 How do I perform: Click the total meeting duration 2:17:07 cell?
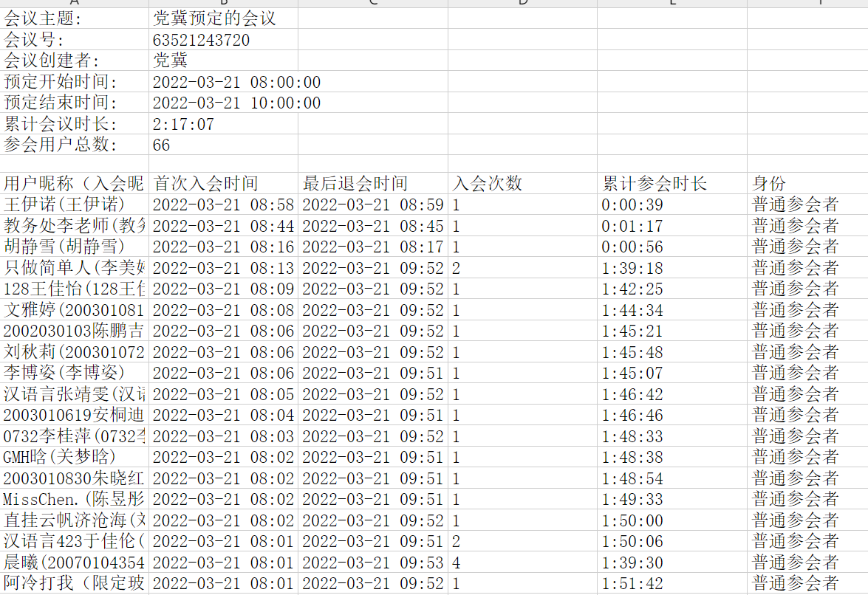click(224, 124)
